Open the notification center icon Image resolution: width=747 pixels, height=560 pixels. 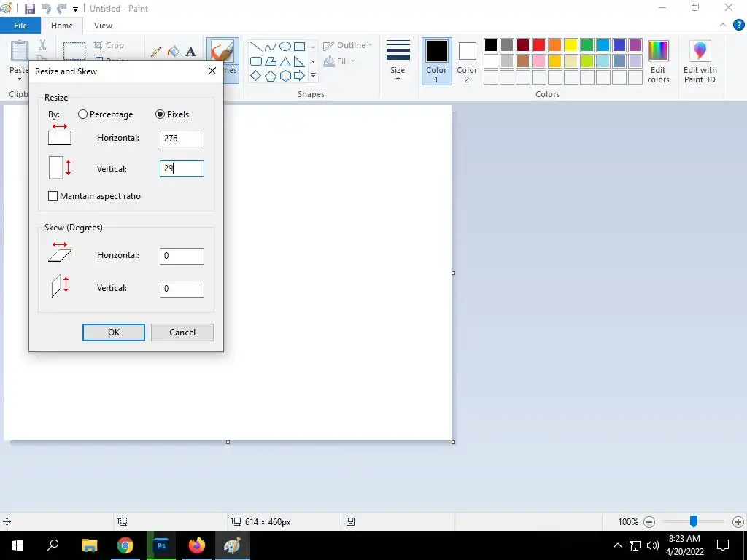point(723,545)
